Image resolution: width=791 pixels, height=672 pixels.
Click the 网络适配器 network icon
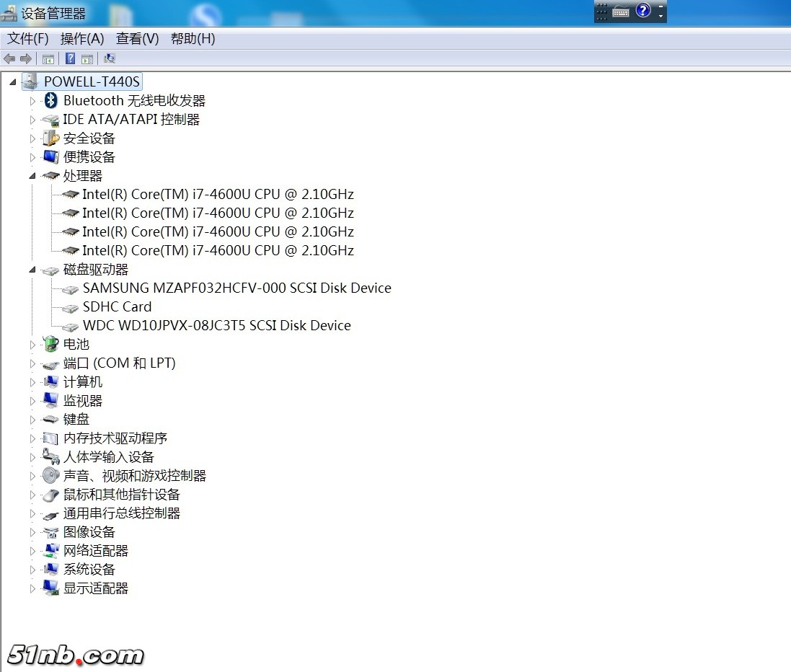click(x=50, y=550)
